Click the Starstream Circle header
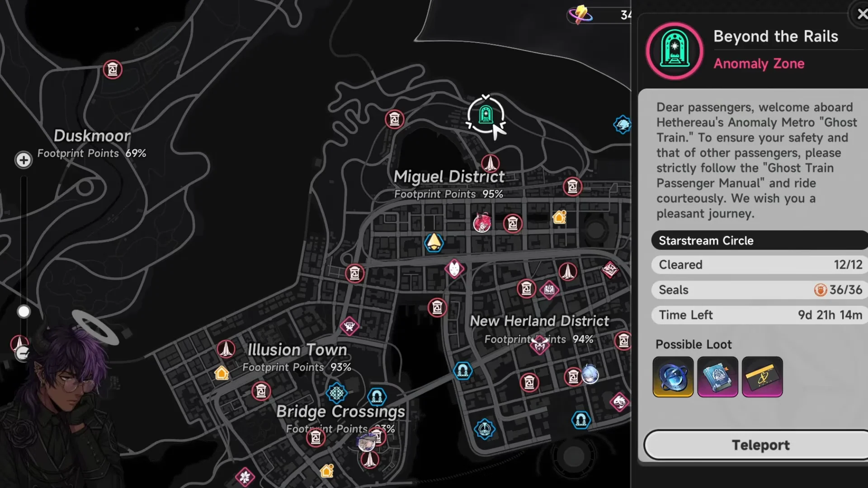This screenshot has height=488, width=868. (759, 240)
